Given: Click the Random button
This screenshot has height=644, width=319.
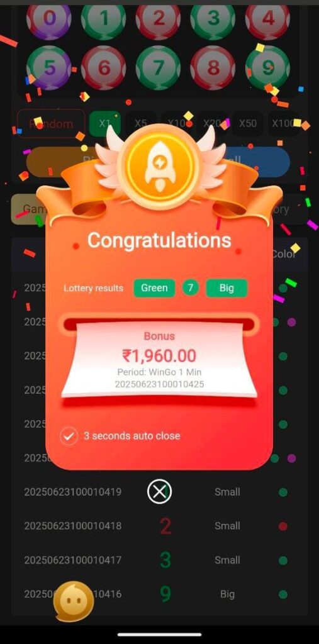Looking at the screenshot, I should pos(51,123).
